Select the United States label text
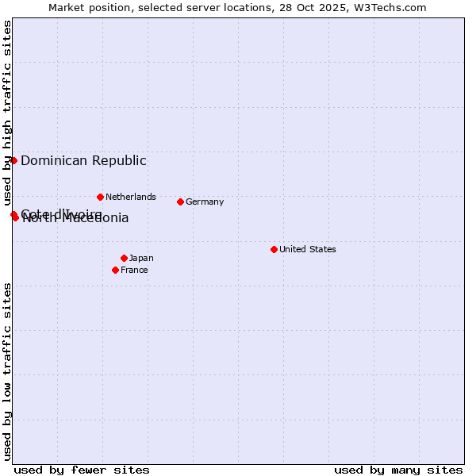Image resolution: width=476 pixels, height=476 pixels. (x=307, y=249)
